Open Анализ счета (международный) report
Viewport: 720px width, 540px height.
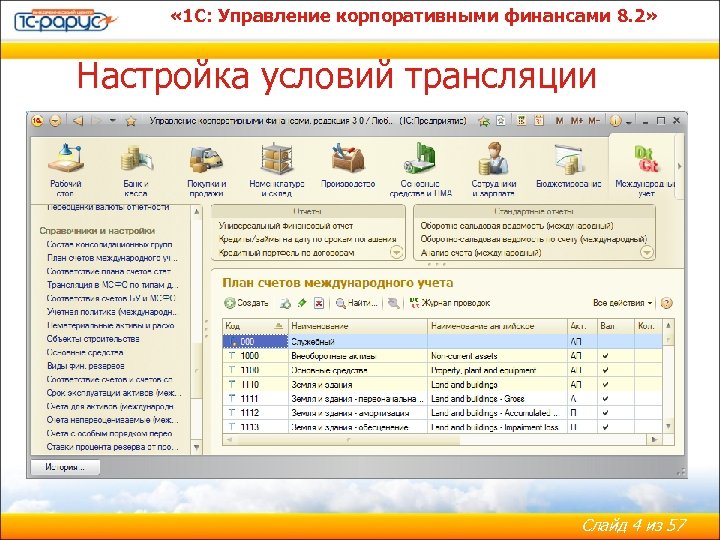[x=481, y=253]
